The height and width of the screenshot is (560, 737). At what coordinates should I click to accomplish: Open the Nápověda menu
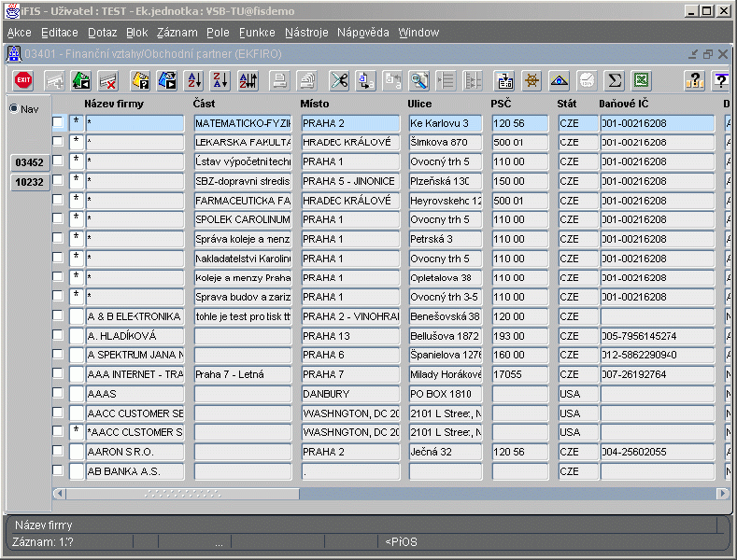coord(362,33)
